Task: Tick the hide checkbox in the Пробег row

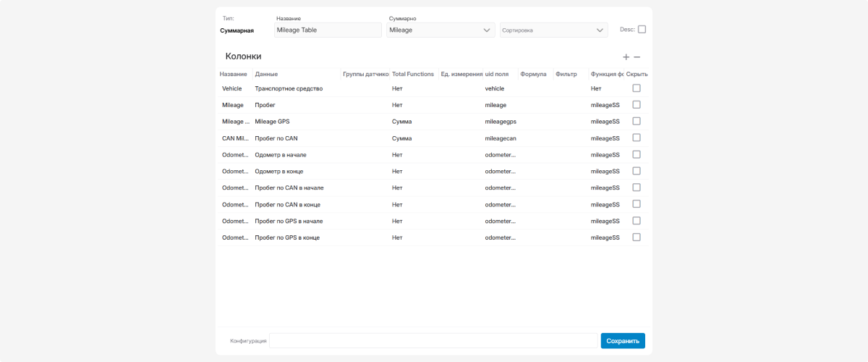Action: pos(637,105)
